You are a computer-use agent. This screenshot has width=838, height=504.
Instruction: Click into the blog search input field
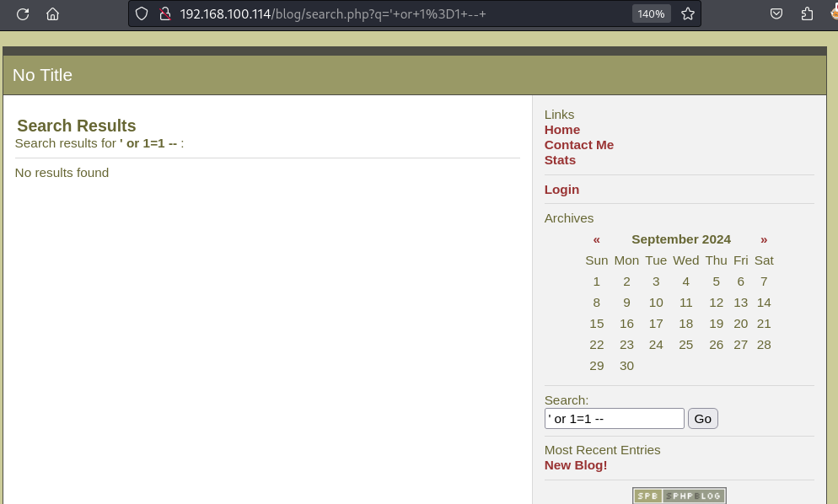tap(614, 419)
